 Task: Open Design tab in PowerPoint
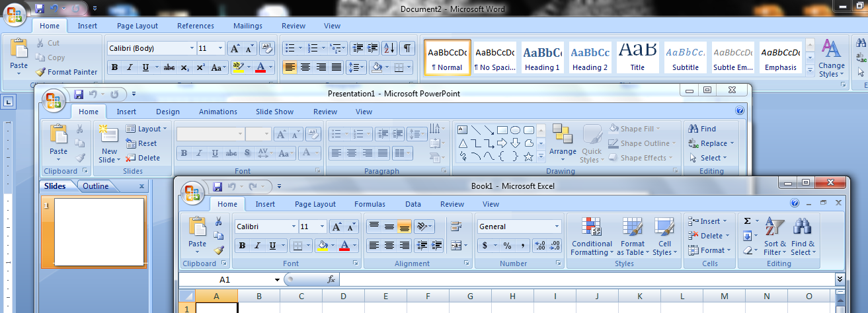[168, 112]
